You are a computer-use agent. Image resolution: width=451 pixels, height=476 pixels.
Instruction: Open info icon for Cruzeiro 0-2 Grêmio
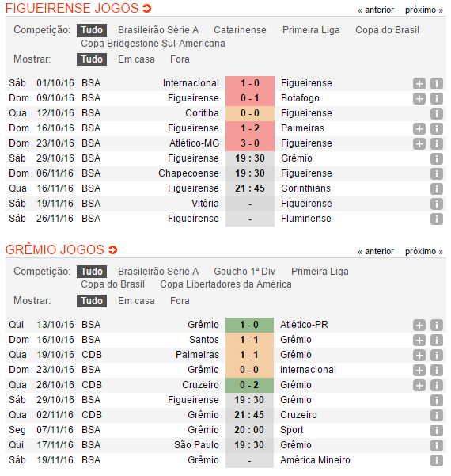(437, 385)
